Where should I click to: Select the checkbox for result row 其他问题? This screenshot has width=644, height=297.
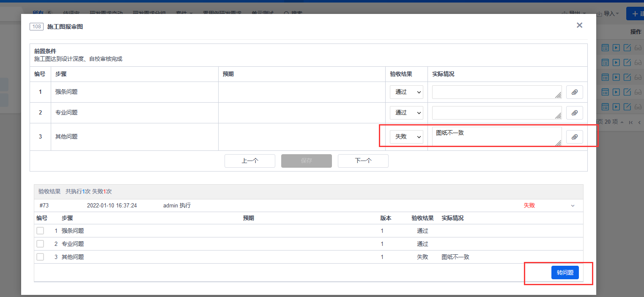[40, 257]
